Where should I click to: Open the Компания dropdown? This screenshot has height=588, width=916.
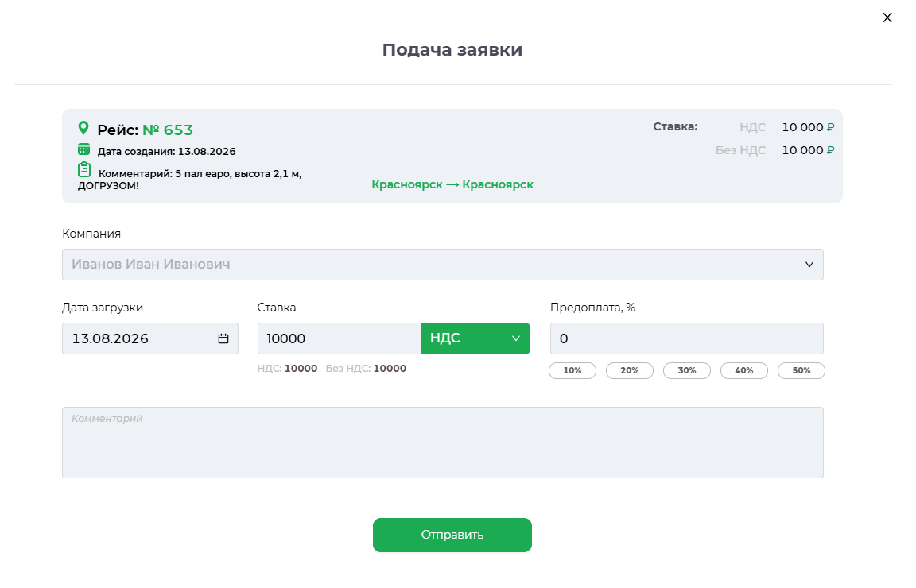click(443, 265)
